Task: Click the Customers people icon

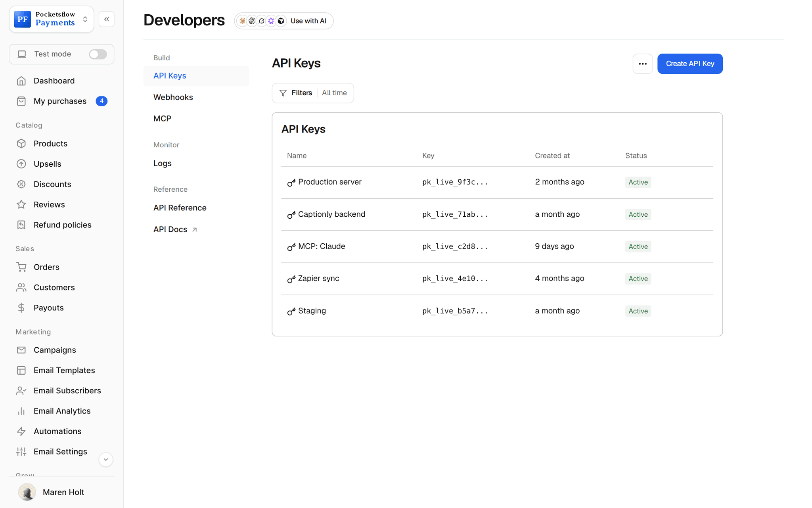Action: [x=21, y=287]
